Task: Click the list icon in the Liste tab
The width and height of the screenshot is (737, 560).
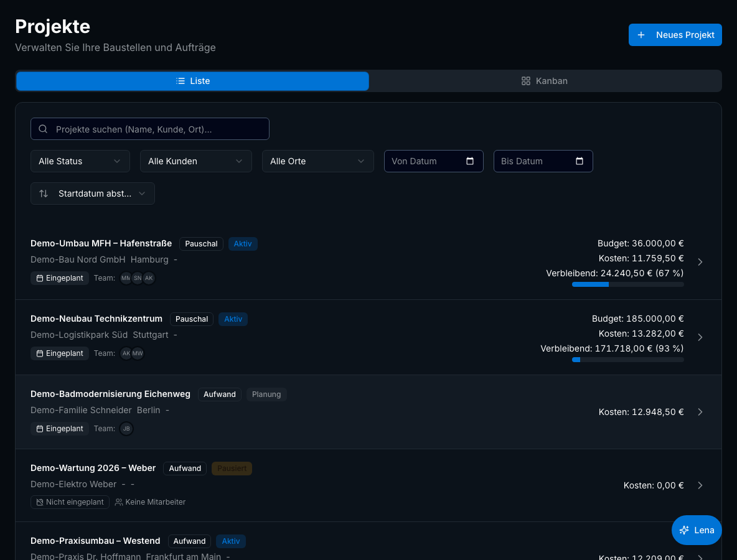Action: coord(181,81)
